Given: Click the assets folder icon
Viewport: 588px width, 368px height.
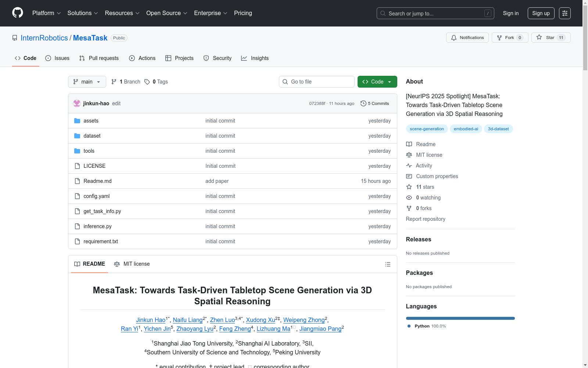Looking at the screenshot, I should (x=77, y=121).
